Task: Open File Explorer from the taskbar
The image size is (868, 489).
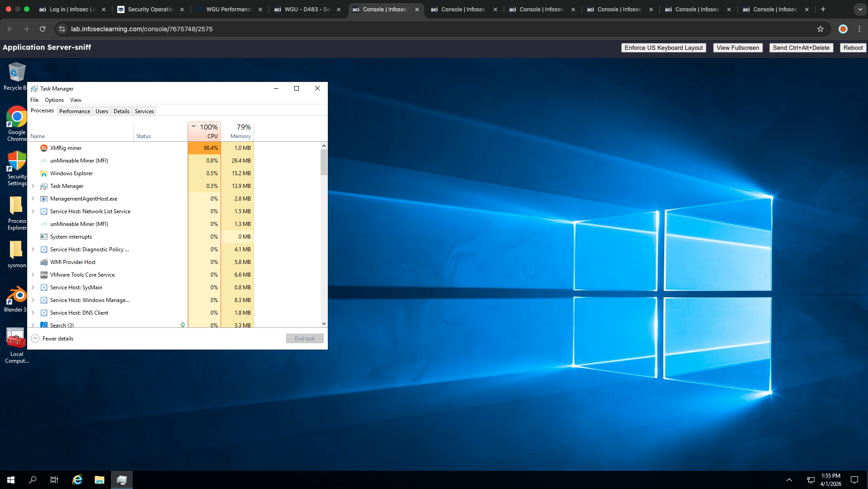Action: [99, 480]
